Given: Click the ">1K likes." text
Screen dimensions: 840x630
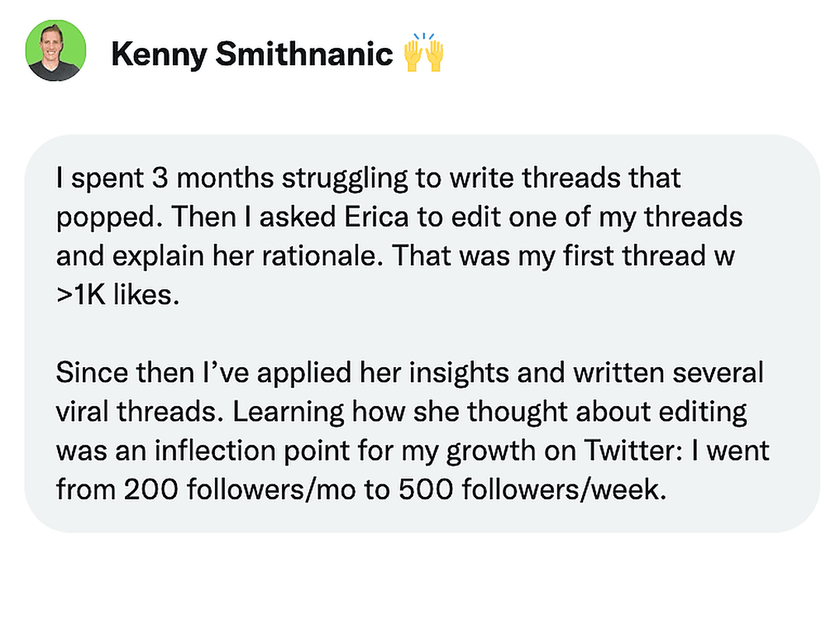Looking at the screenshot, I should [118, 295].
